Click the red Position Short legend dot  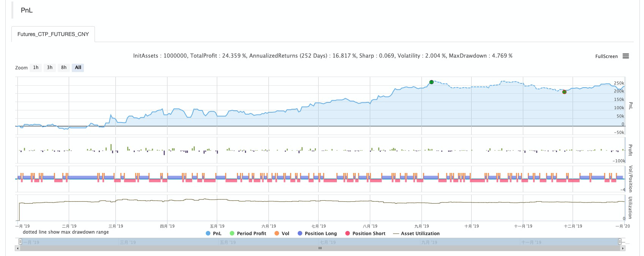tap(347, 234)
